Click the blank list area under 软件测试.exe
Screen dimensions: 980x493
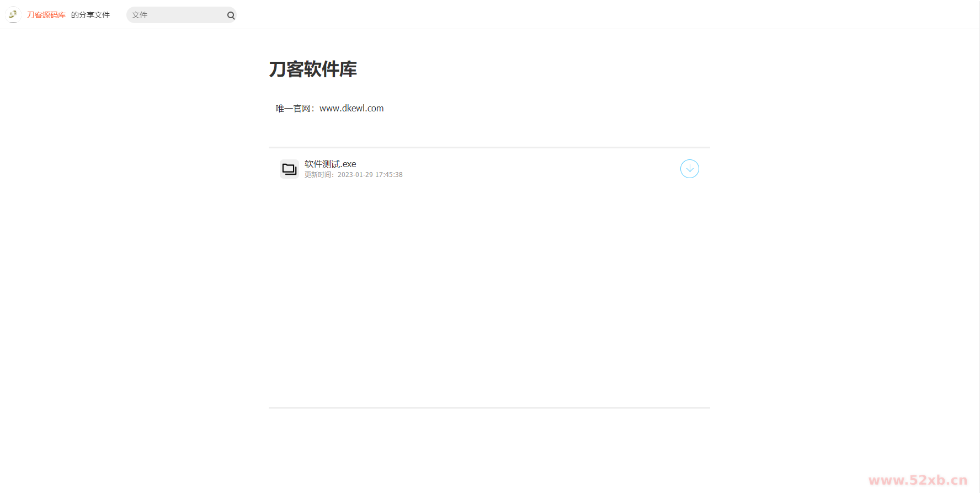(x=489, y=292)
